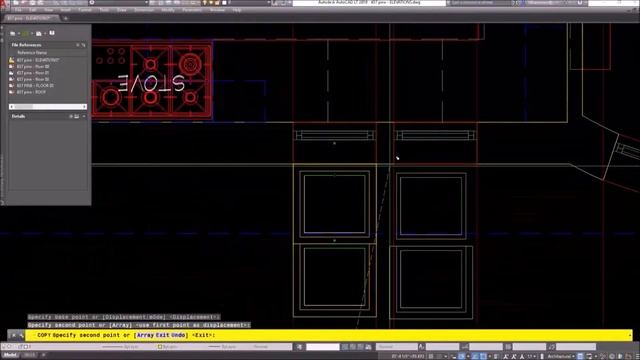Choose the Exit option in command line

tap(162, 335)
